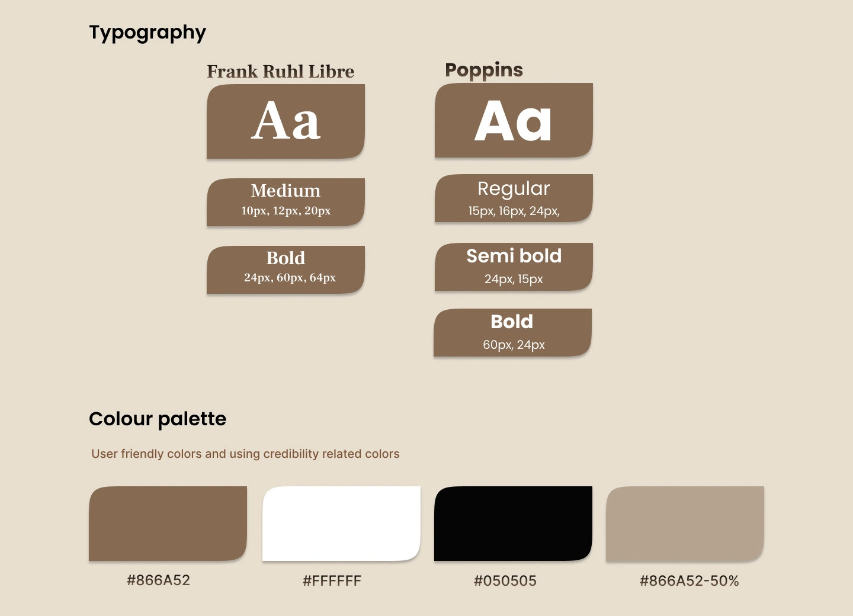Pick the black #050505 color swatch
The image size is (853, 616).
(x=513, y=524)
